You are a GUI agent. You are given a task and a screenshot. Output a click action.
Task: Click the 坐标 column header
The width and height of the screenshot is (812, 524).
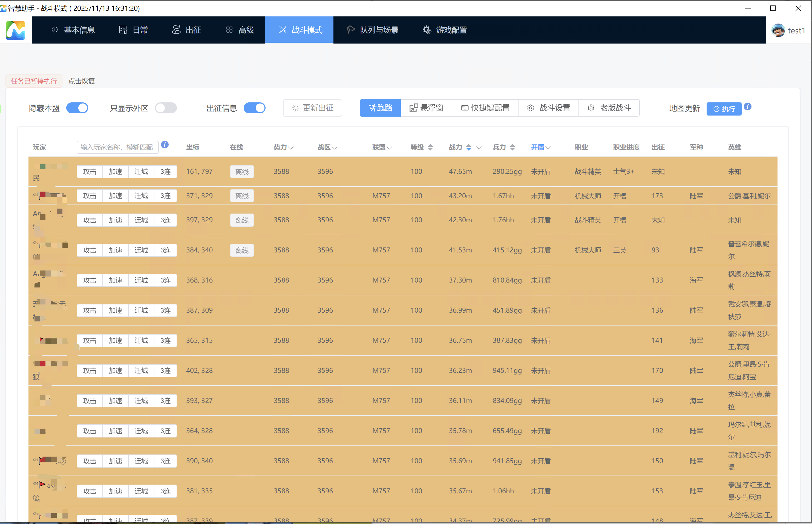pyautogui.click(x=193, y=147)
